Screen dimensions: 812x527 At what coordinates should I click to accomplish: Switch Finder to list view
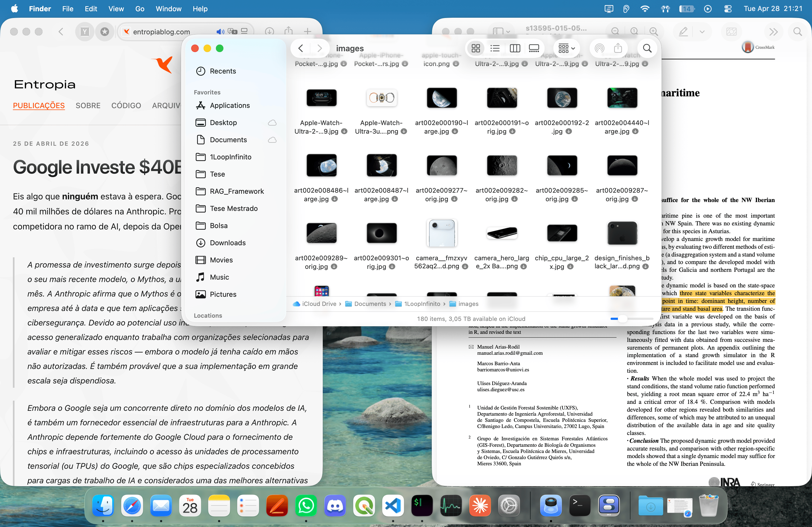tap(495, 48)
